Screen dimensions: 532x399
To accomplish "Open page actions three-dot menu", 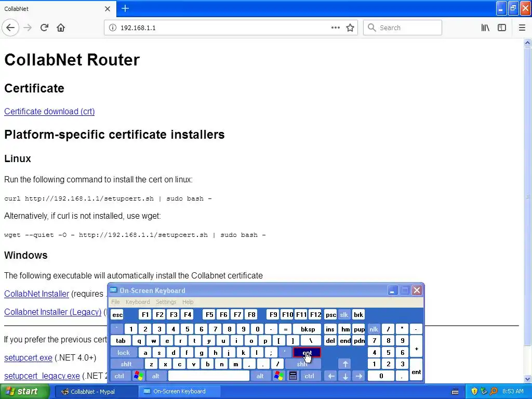I will (x=335, y=28).
